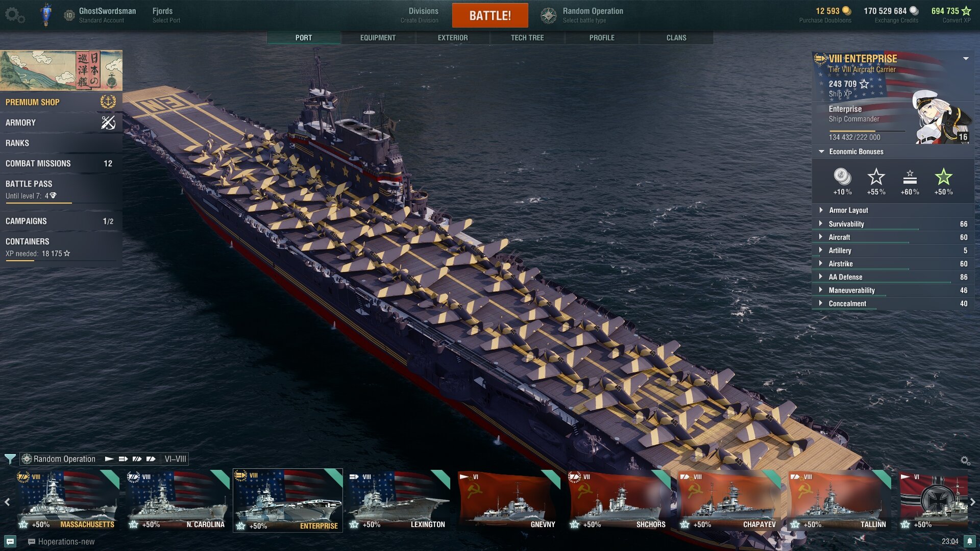The width and height of the screenshot is (980, 551).
Task: Open the TECH TREE tab
Action: [x=527, y=38]
